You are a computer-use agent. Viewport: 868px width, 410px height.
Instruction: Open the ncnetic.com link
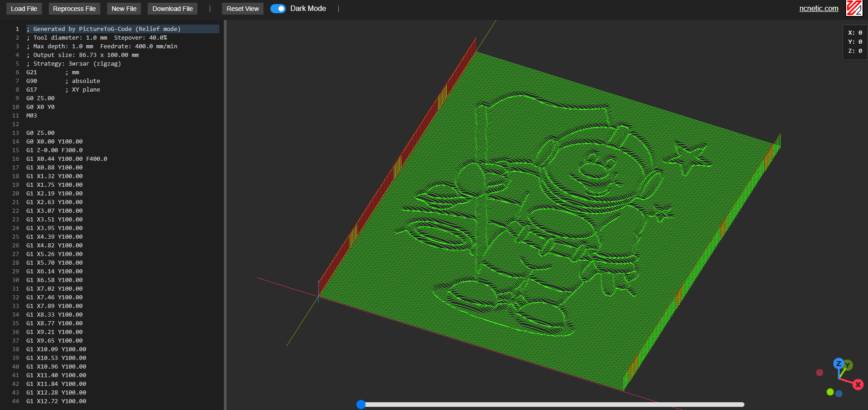click(818, 8)
